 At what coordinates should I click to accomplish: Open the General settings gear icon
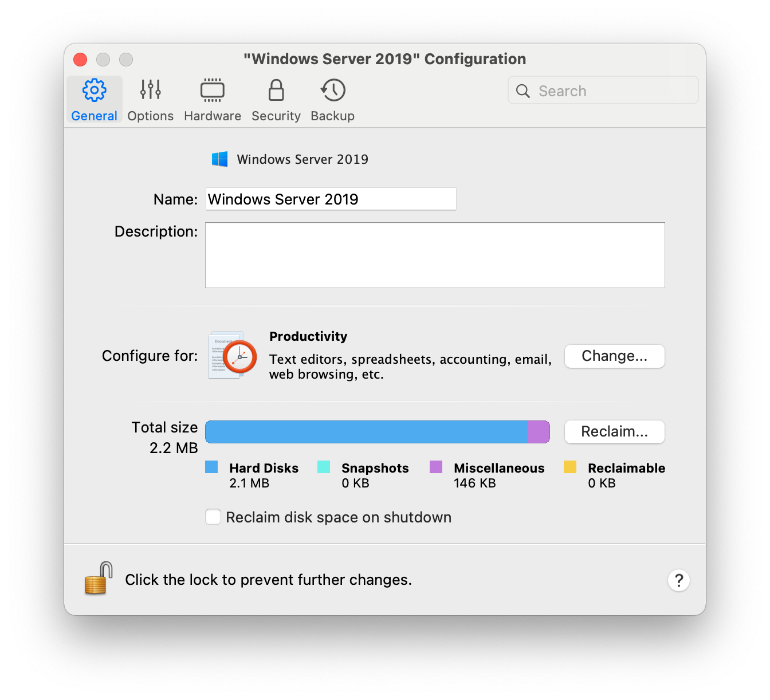(x=94, y=91)
